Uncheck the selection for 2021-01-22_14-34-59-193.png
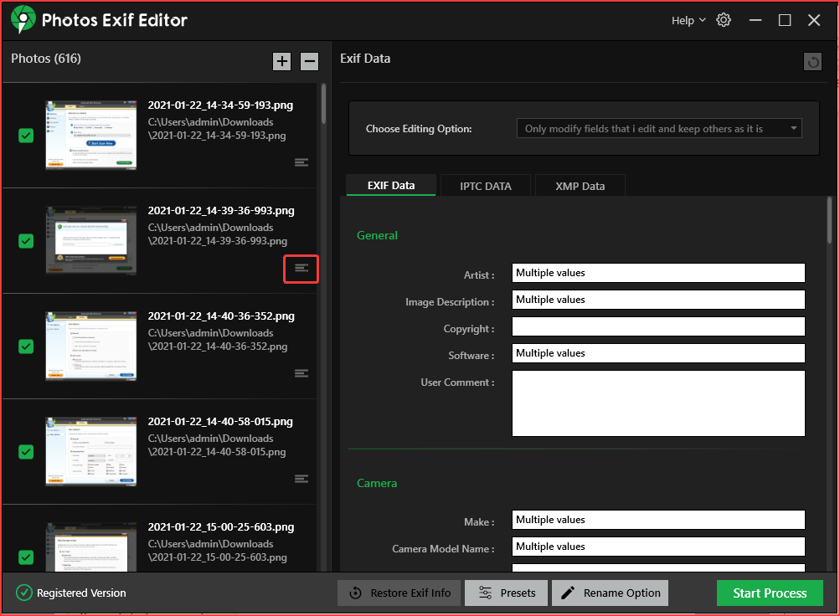This screenshot has height=616, width=840. click(24, 135)
